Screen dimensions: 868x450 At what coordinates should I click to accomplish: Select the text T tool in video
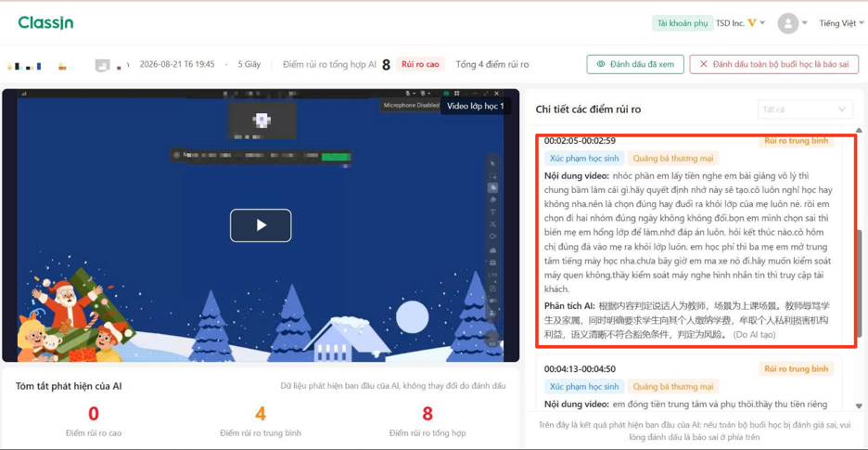pyautogui.click(x=493, y=212)
